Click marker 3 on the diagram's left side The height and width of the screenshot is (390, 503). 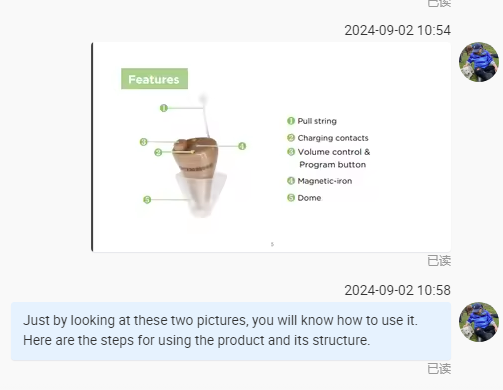pos(144,142)
